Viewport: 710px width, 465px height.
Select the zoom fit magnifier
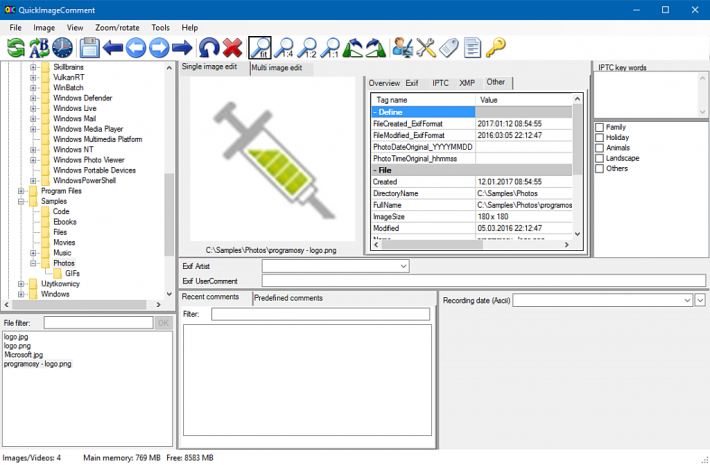click(260, 48)
